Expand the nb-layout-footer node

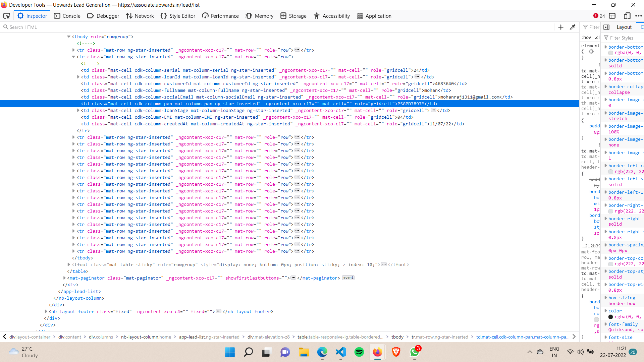[x=46, y=311]
